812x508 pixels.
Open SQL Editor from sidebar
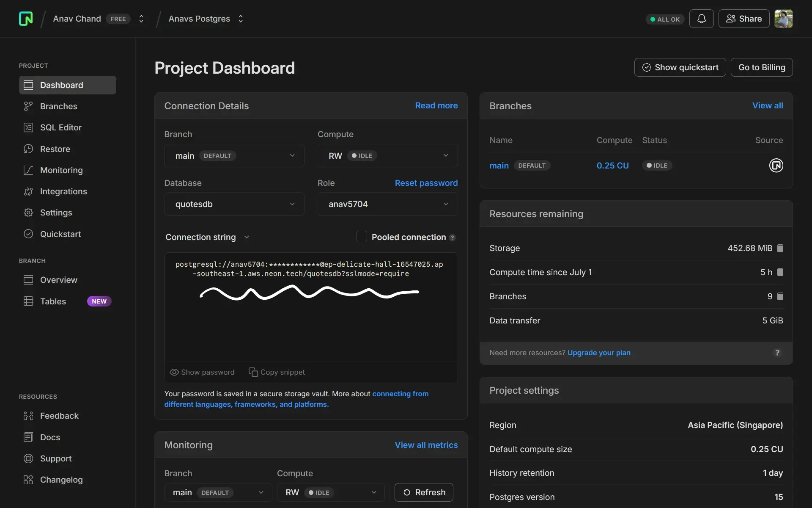tap(60, 127)
